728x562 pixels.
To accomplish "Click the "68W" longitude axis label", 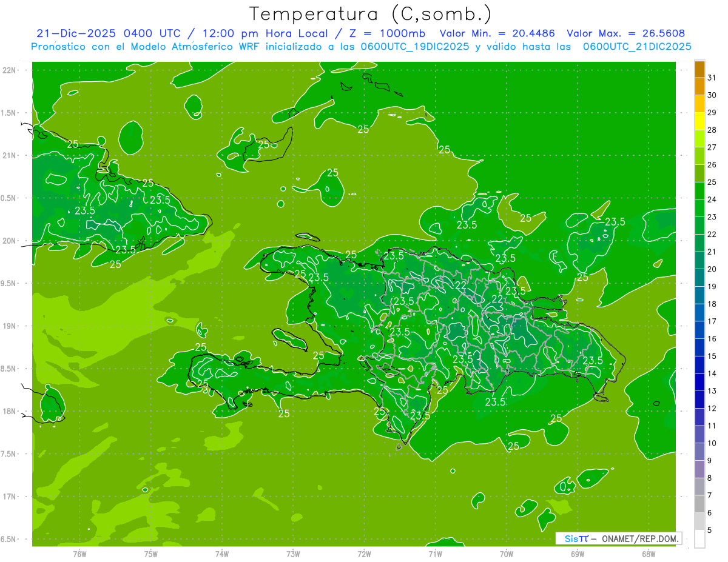I will tap(649, 554).
